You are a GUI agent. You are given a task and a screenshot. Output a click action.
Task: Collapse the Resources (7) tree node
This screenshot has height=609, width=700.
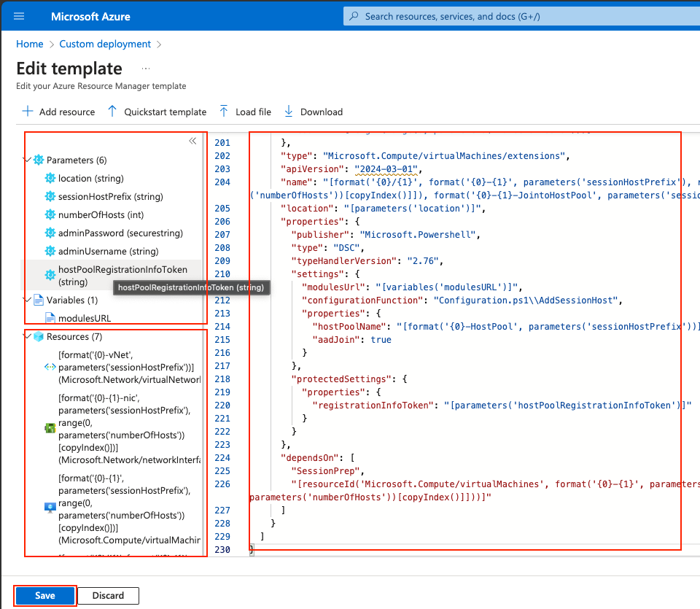pos(28,337)
